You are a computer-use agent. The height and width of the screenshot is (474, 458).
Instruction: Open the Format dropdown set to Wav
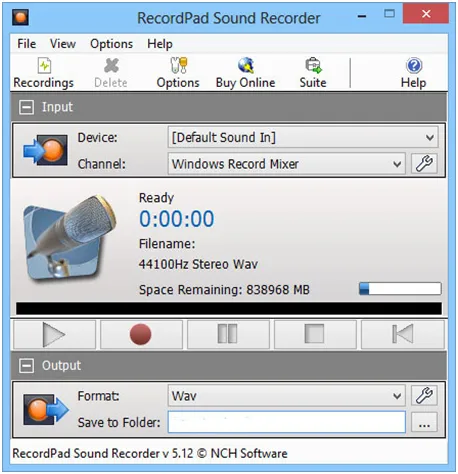[x=287, y=395]
